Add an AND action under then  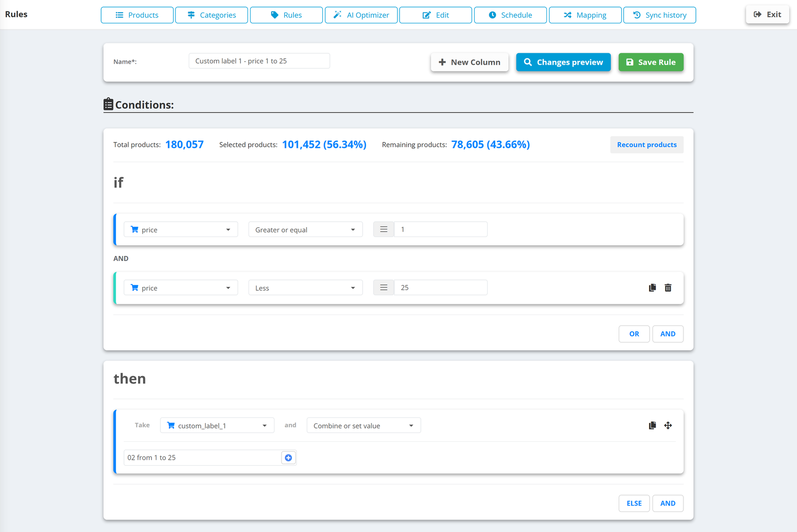[668, 503]
